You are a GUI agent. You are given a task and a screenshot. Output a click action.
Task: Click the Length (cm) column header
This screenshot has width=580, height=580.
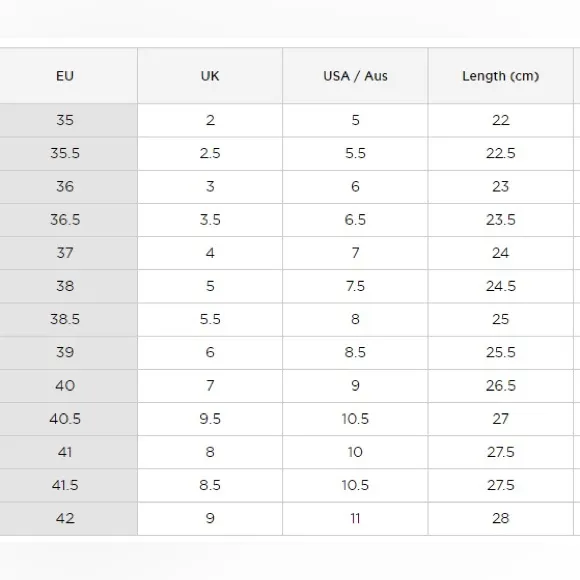click(500, 76)
